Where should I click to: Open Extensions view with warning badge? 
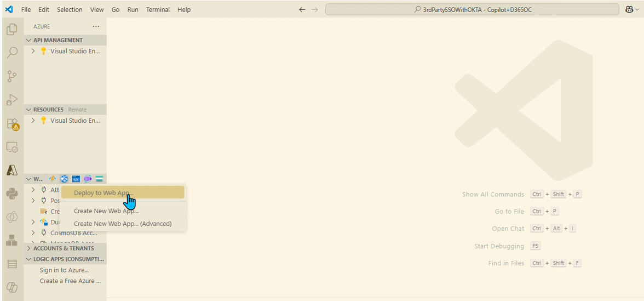click(12, 124)
